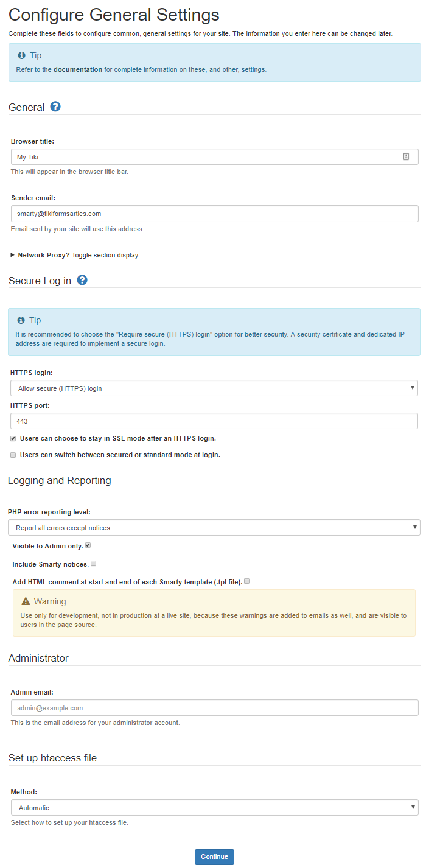Screen dimensions: 426x868
Task: Check 'Add HTML comment' Smarty template option
Action: tap(247, 581)
